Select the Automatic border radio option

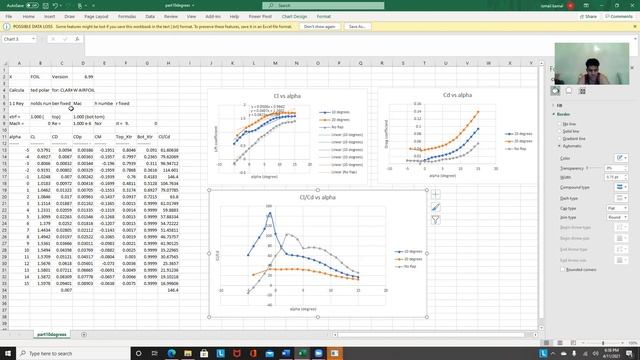(x=560, y=146)
